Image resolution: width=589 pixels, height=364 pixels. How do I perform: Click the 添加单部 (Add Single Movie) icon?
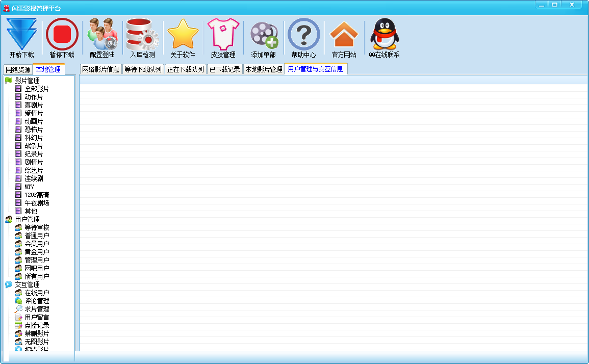tap(263, 36)
